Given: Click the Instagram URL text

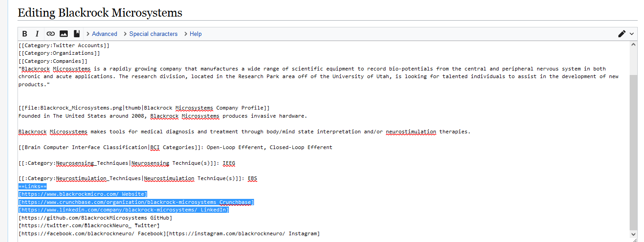Looking at the screenshot, I should point(243,233).
